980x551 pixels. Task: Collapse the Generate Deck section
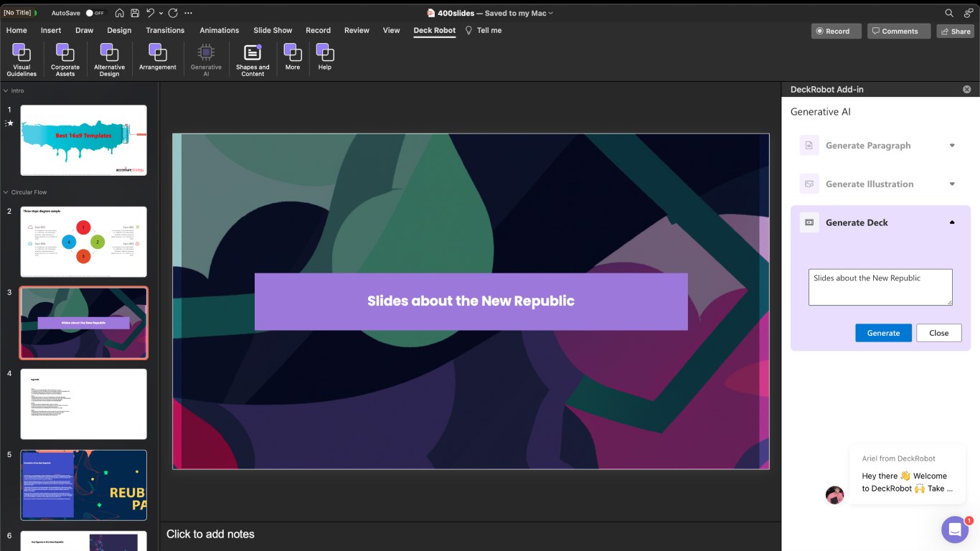click(952, 222)
